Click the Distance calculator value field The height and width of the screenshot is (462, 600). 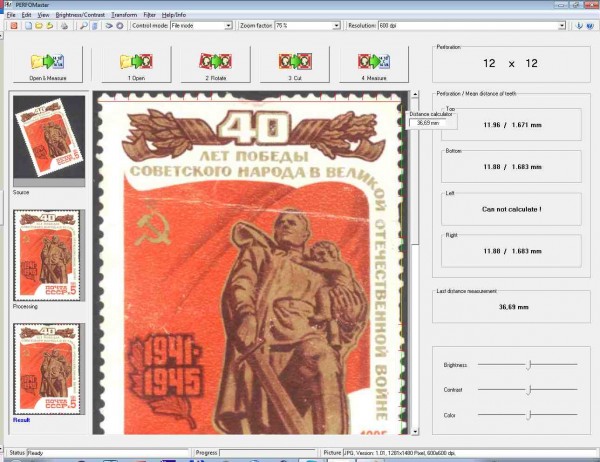(428, 123)
